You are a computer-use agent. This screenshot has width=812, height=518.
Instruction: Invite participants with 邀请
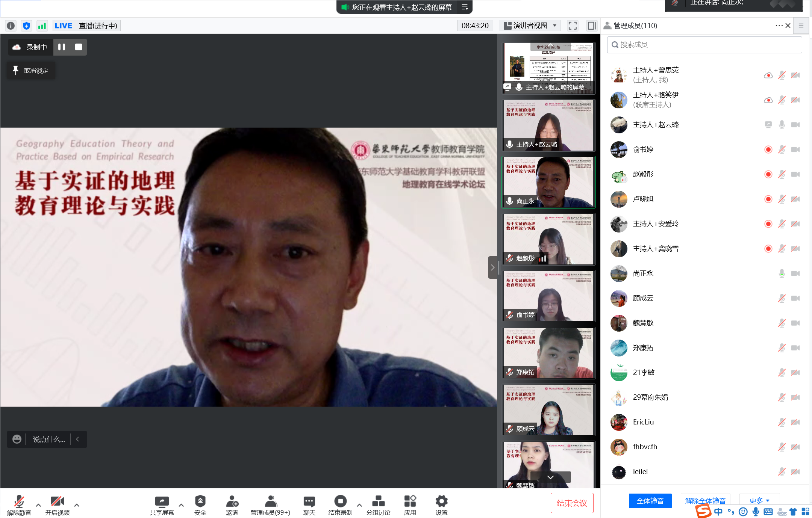(x=232, y=505)
